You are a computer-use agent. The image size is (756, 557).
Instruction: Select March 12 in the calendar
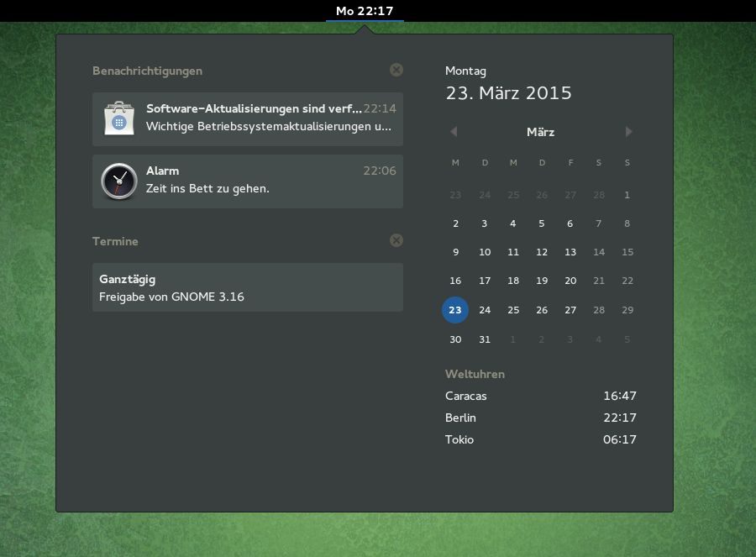click(x=542, y=252)
